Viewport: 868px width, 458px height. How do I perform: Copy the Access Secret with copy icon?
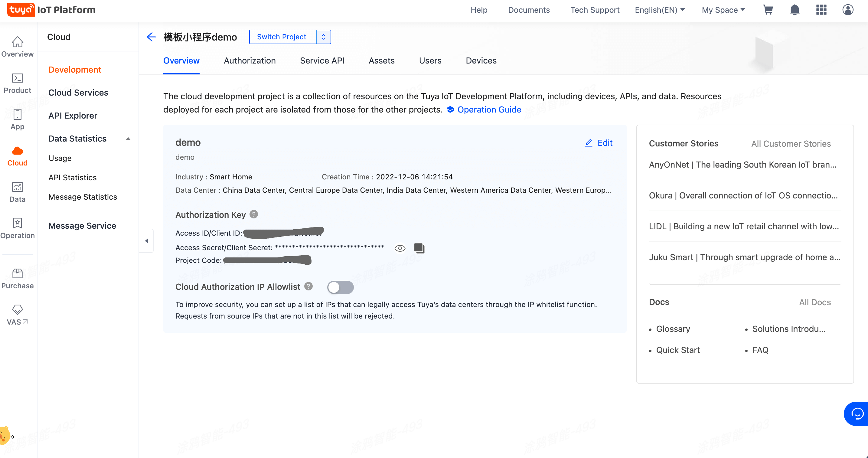pos(419,248)
